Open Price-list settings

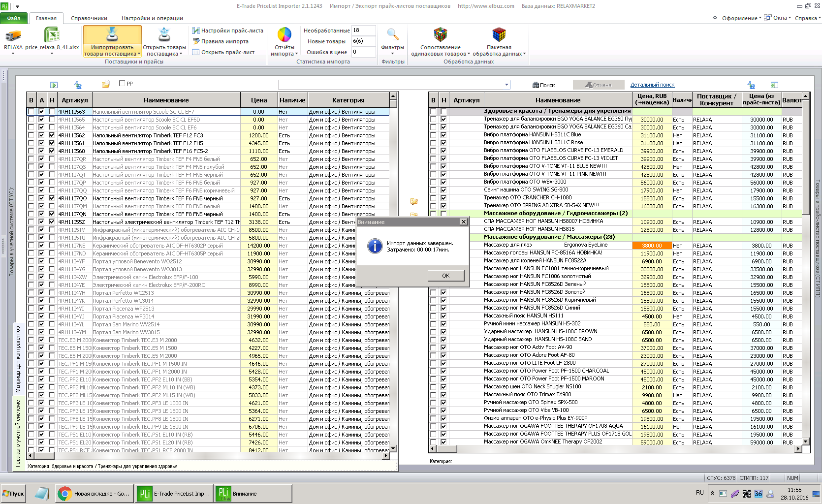(227, 31)
